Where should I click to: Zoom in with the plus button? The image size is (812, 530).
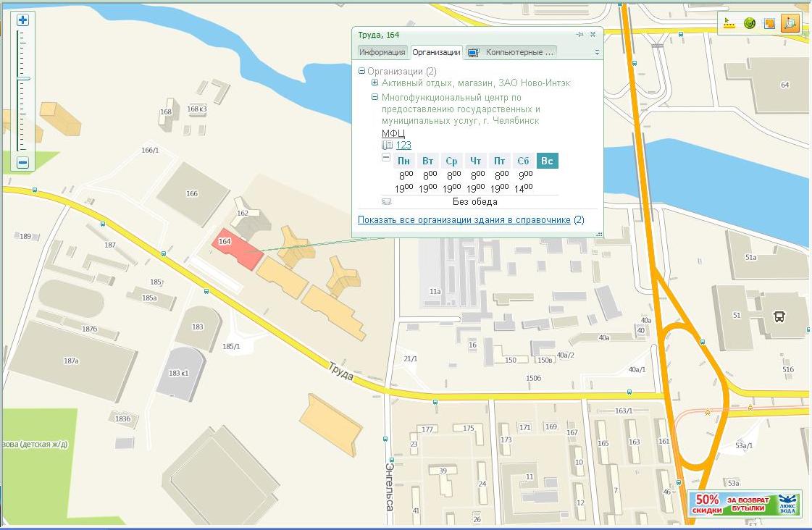(23, 20)
